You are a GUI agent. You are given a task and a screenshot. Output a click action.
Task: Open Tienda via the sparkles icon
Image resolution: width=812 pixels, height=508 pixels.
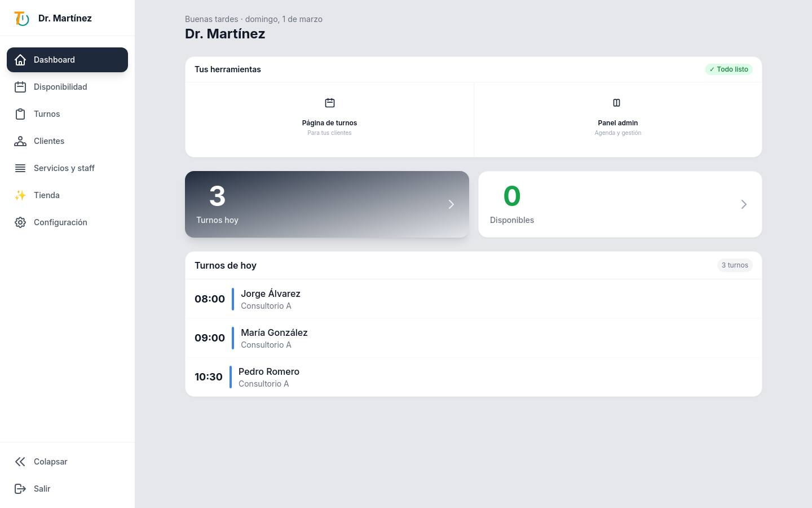pyautogui.click(x=20, y=195)
